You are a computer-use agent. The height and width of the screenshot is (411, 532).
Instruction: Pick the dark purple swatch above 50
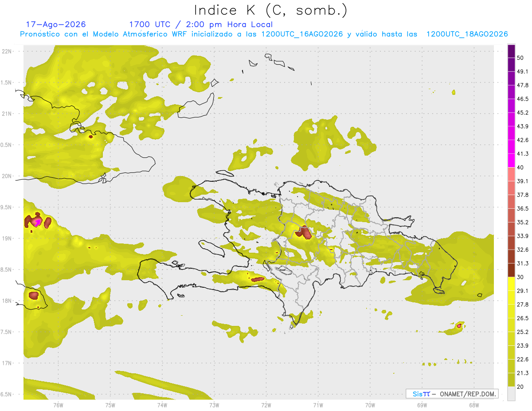511,51
